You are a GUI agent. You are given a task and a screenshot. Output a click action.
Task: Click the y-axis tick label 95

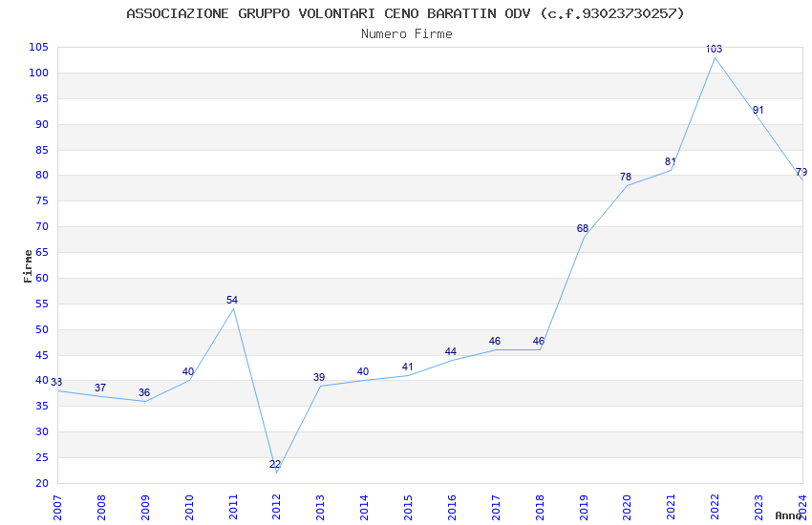[x=42, y=98]
